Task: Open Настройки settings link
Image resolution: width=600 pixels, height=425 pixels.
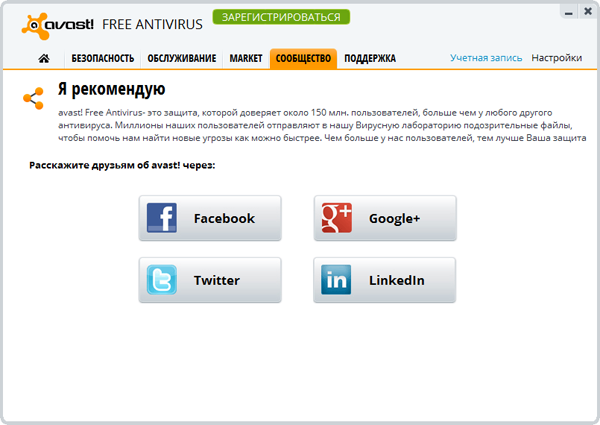Action: click(557, 58)
